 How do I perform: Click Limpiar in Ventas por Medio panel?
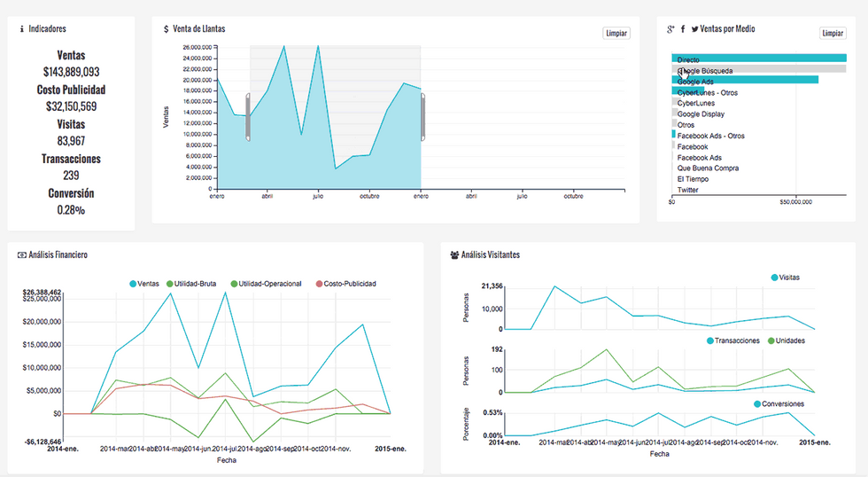pyautogui.click(x=833, y=33)
